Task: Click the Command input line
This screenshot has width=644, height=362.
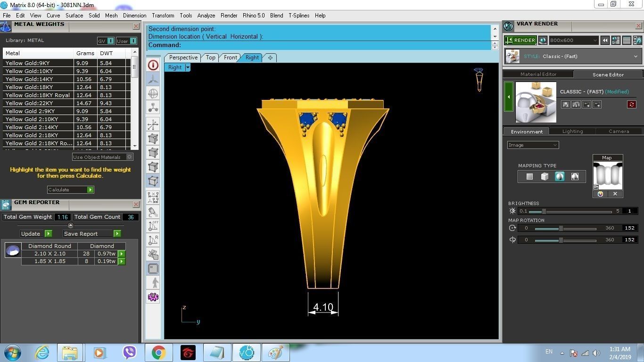Action: 319,45
